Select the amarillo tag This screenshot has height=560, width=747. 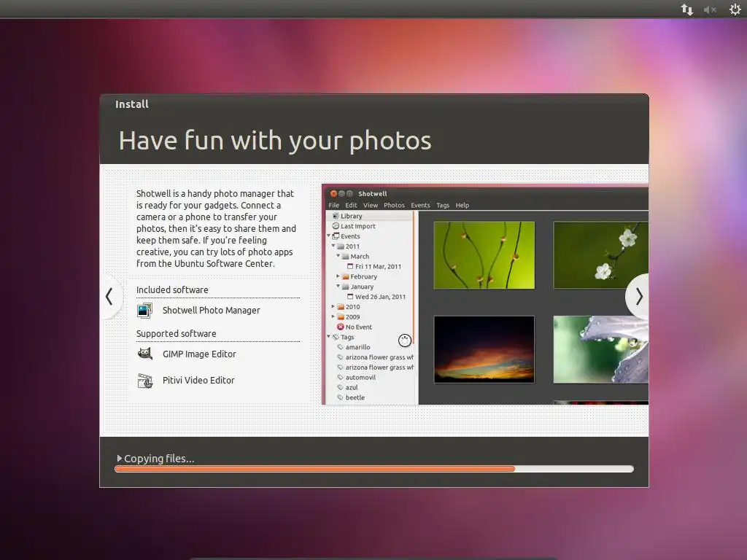(357, 347)
